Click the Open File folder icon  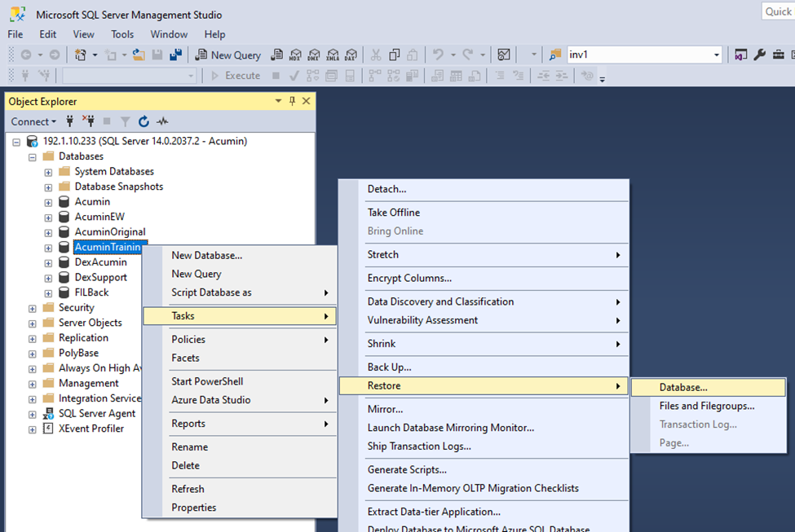tap(139, 55)
